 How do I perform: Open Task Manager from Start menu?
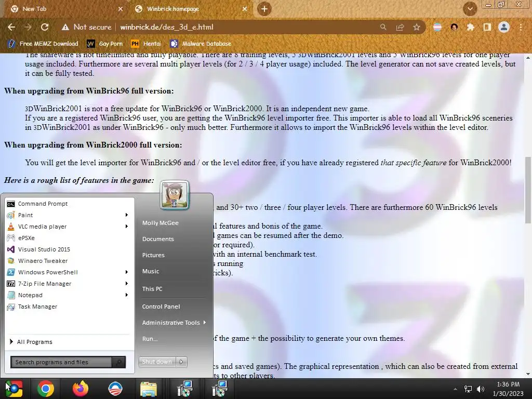[x=70, y=307]
